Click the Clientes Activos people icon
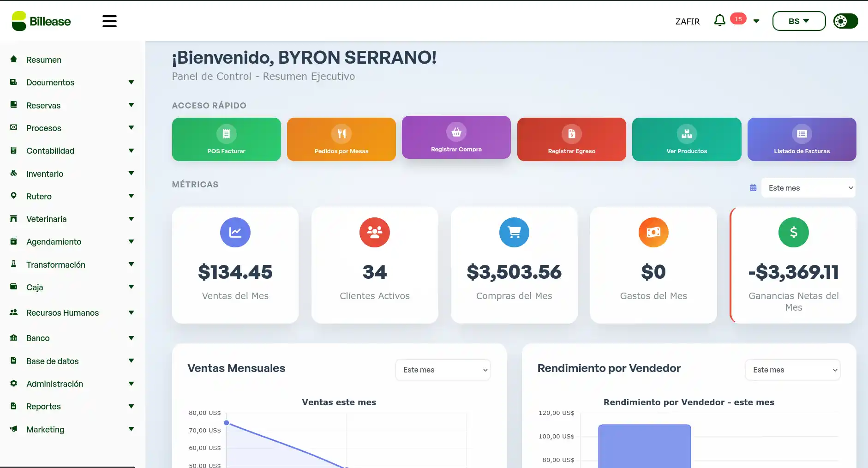The height and width of the screenshot is (468, 868). click(375, 232)
